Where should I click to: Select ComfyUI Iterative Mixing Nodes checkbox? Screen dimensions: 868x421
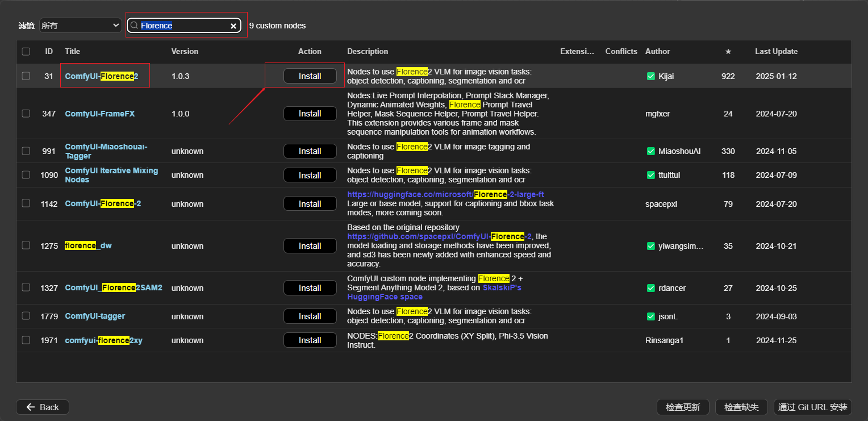[x=26, y=175]
